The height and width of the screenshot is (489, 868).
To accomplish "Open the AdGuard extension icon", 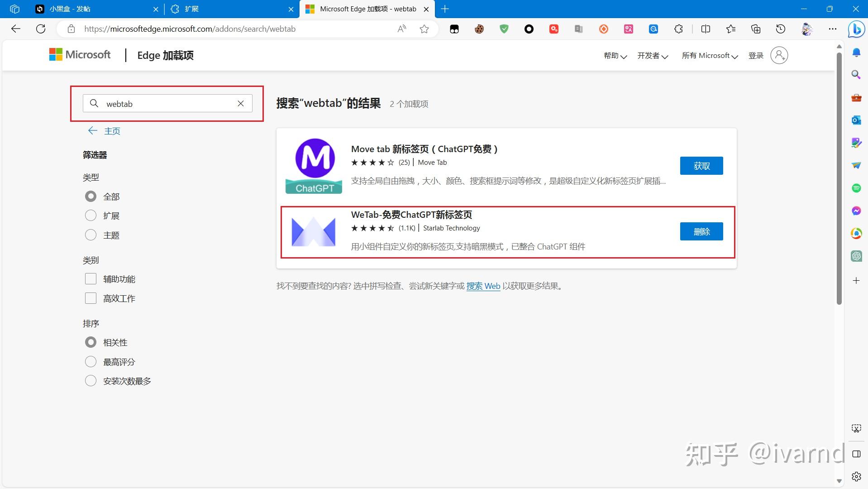I will [504, 29].
